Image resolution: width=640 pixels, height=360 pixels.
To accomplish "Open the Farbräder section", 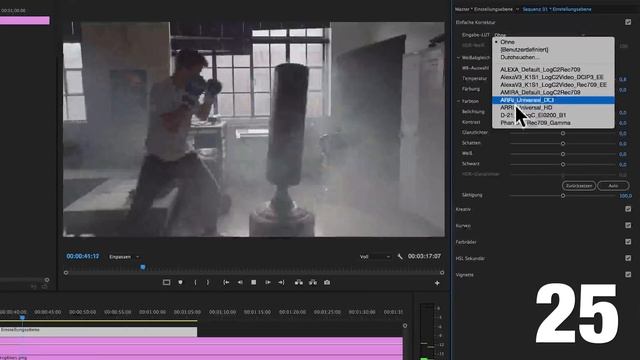I will click(466, 242).
